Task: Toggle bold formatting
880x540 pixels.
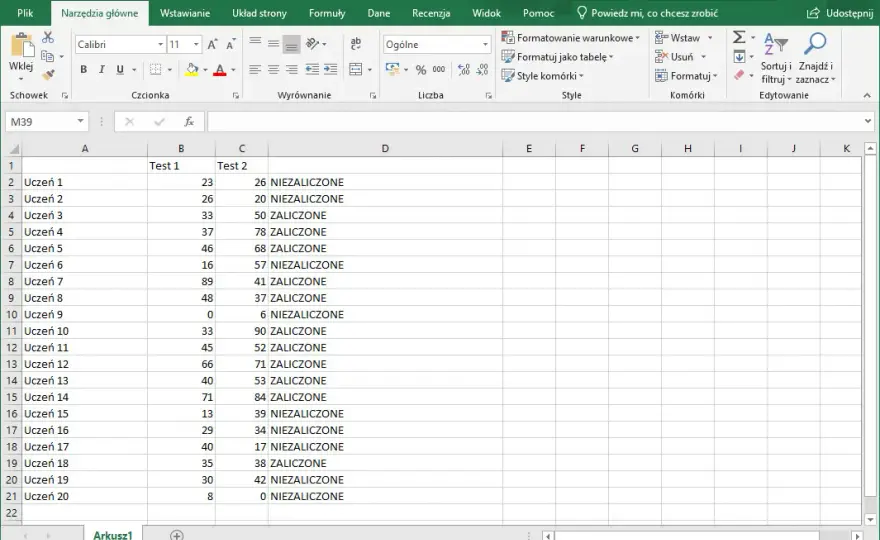Action: pos(84,70)
